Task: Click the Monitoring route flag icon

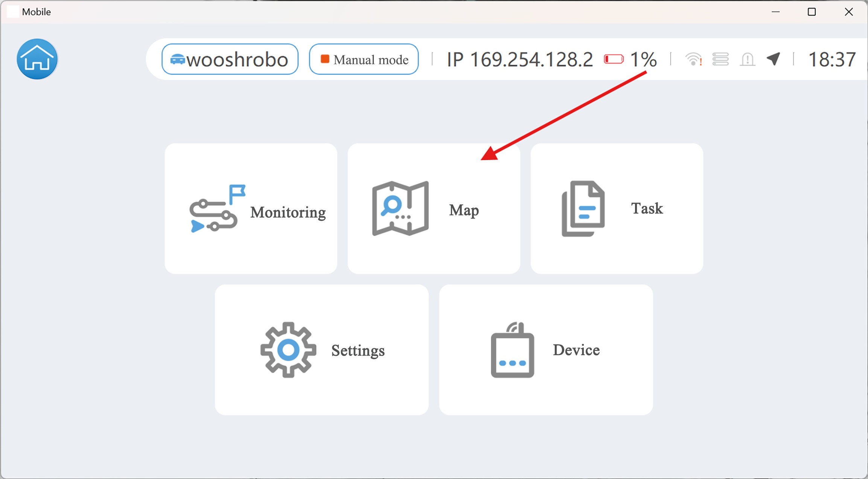Action: pyautogui.click(x=217, y=208)
